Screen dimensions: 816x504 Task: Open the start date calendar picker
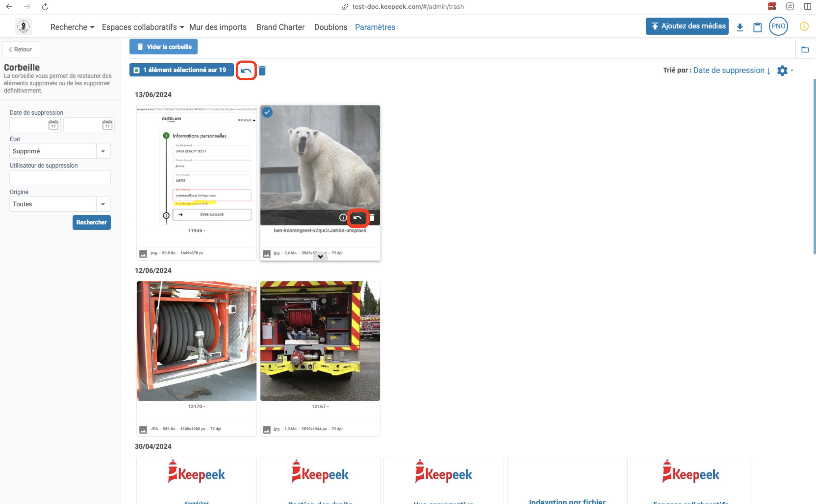(53, 125)
